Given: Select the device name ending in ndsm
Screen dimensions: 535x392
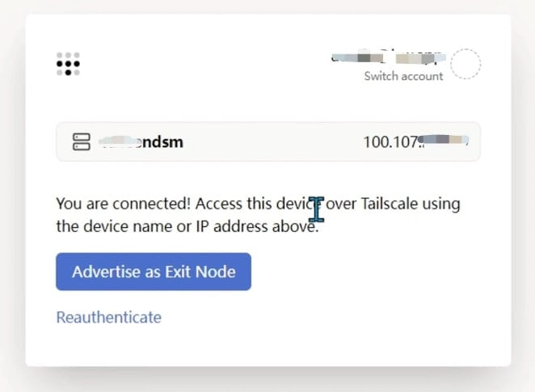Looking at the screenshot, I should [x=141, y=142].
